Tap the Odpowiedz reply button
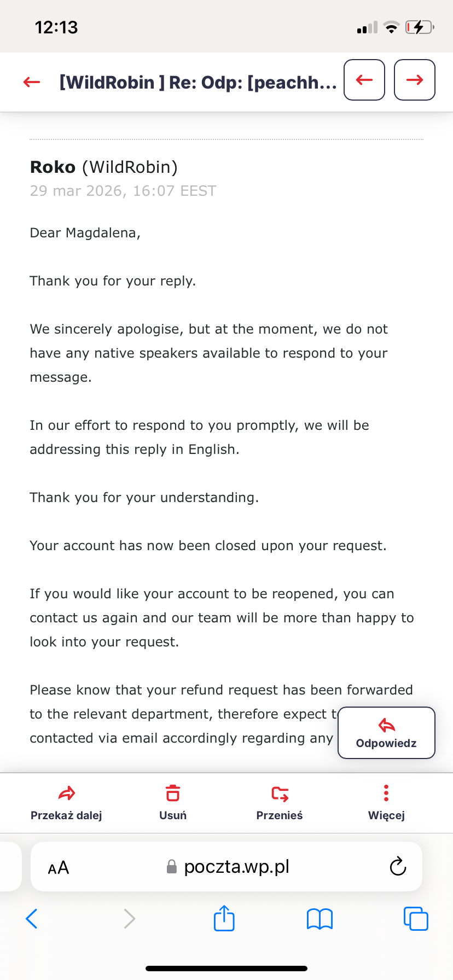453x980 pixels. 386,733
